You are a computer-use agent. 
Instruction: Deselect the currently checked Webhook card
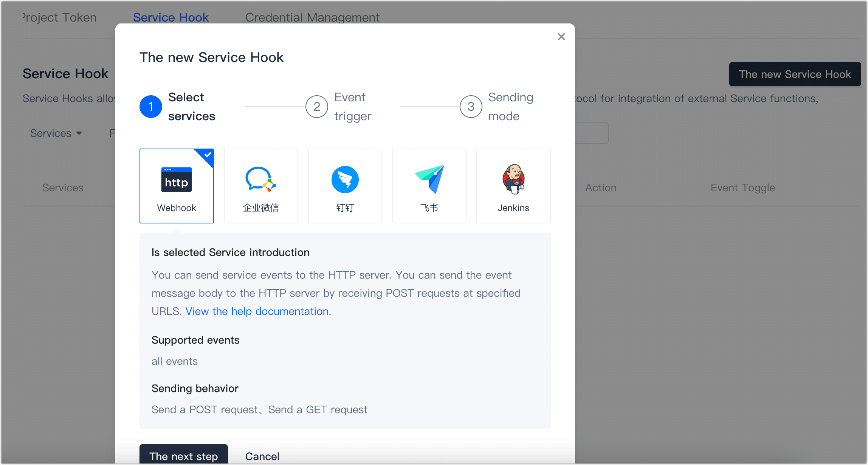tap(177, 186)
